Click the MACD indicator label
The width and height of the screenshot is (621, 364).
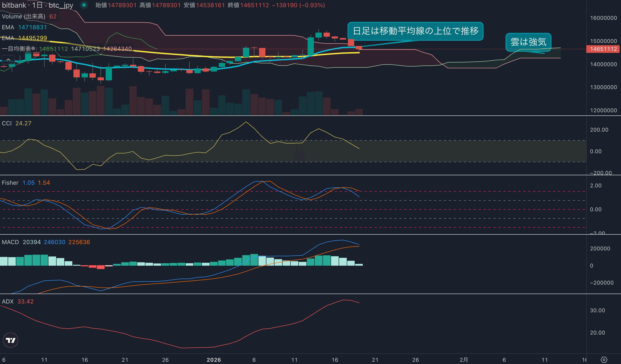pos(10,242)
